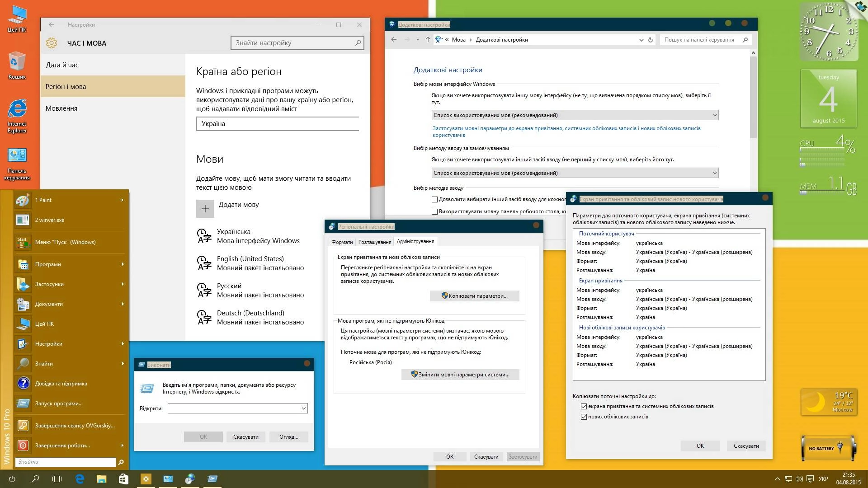Select Мовлення in the Settings sidebar
This screenshot has height=488, width=868.
(x=61, y=108)
